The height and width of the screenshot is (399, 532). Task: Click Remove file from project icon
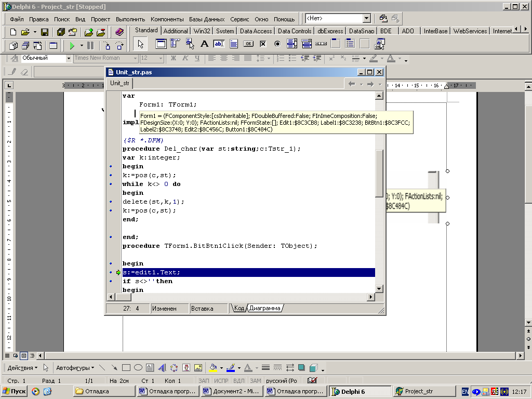click(x=101, y=32)
